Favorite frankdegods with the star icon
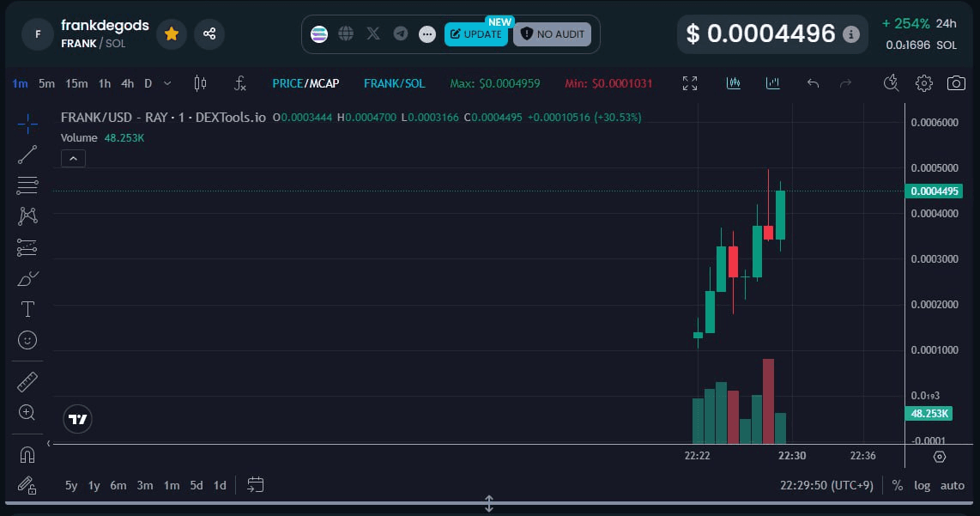 pyautogui.click(x=172, y=33)
